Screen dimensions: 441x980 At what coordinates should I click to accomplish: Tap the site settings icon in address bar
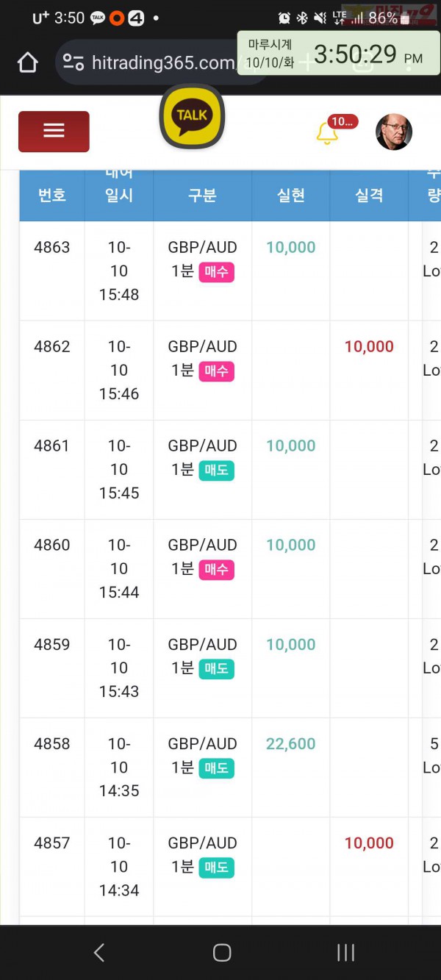(x=73, y=62)
